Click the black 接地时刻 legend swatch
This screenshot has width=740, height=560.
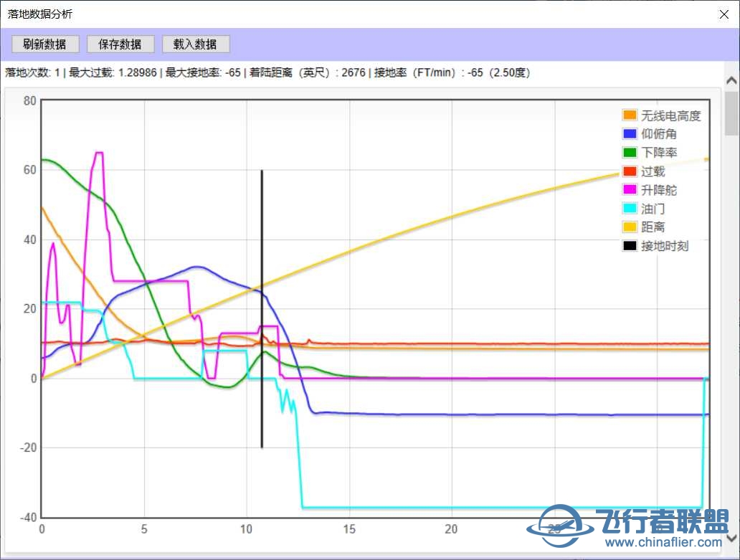[630, 246]
